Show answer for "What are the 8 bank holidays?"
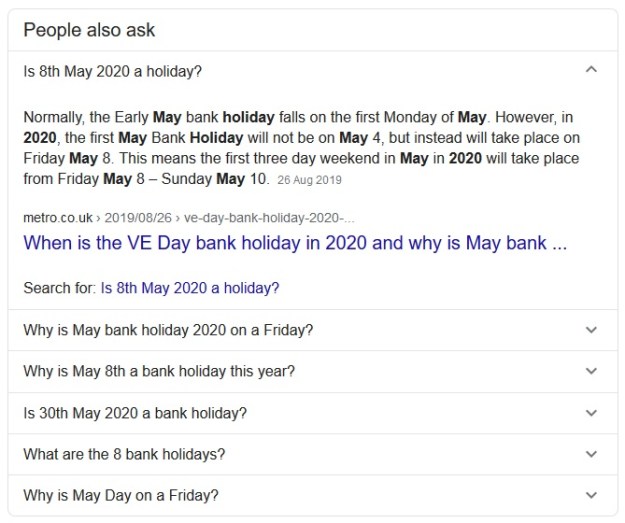 tap(123, 454)
